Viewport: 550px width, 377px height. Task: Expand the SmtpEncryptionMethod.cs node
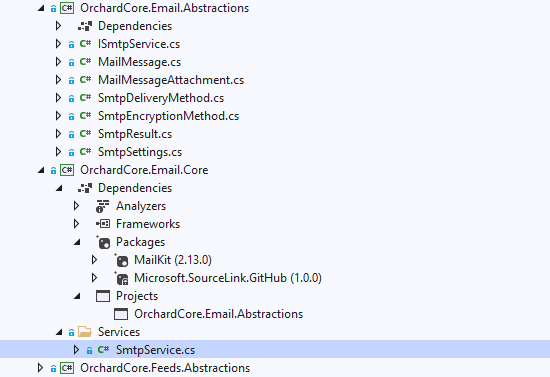[59, 116]
